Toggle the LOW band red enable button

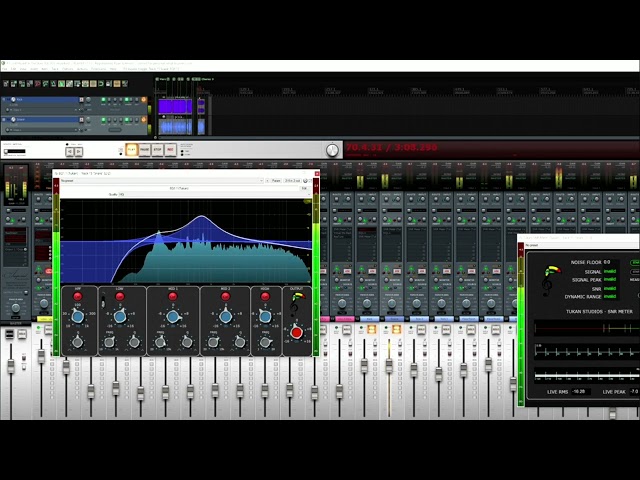pos(120,296)
